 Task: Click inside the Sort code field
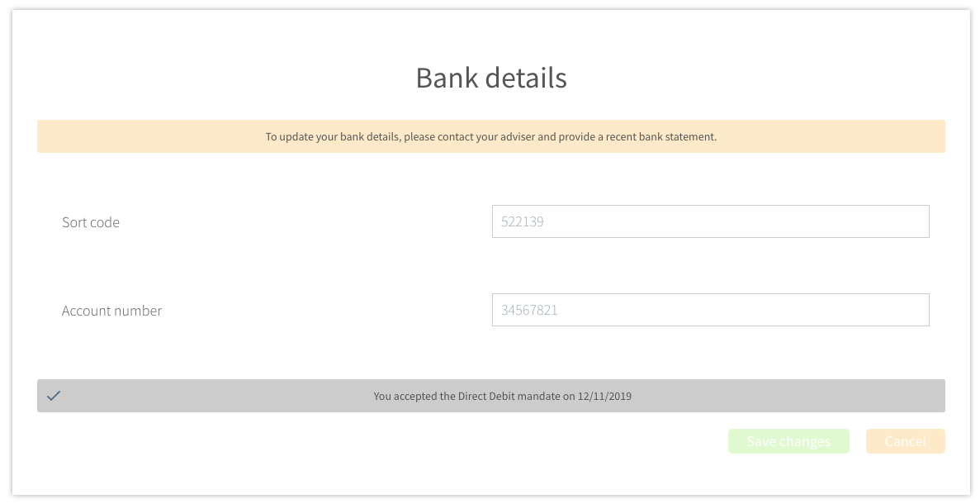coord(710,221)
